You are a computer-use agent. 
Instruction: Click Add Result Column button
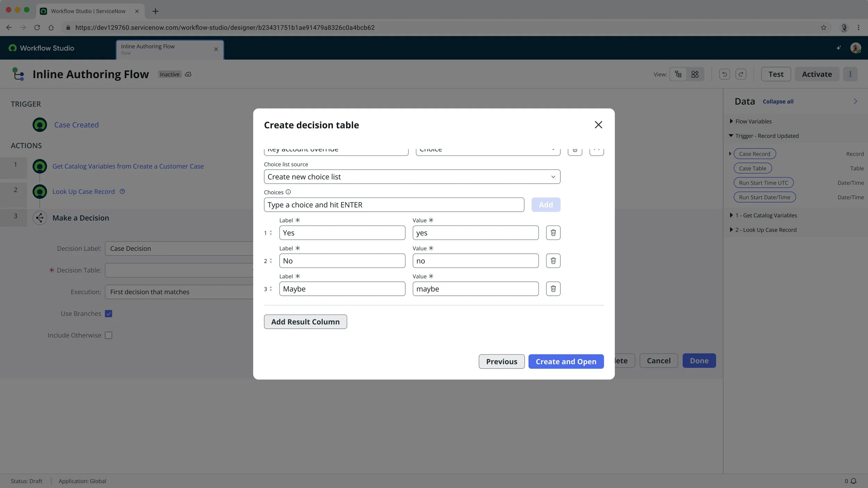305,322
